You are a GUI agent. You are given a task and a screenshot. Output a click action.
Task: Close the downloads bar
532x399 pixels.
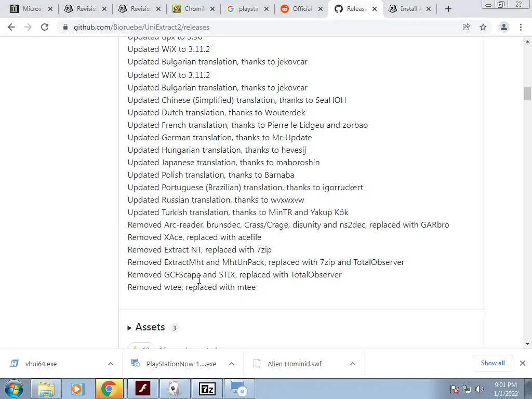(x=523, y=363)
